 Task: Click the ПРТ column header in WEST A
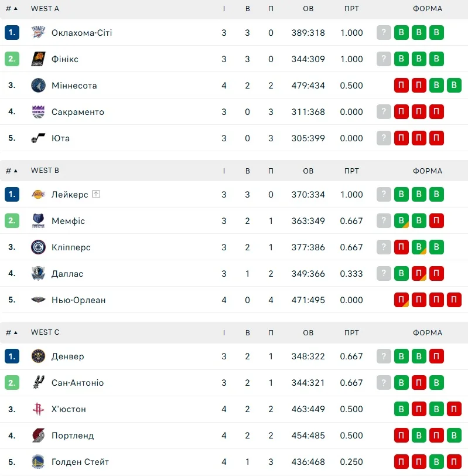click(x=351, y=9)
